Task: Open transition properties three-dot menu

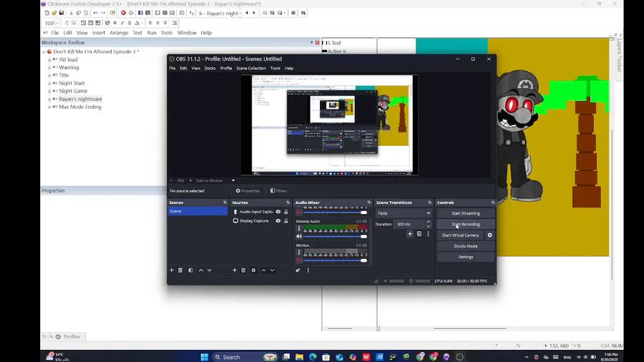Action: click(x=428, y=234)
